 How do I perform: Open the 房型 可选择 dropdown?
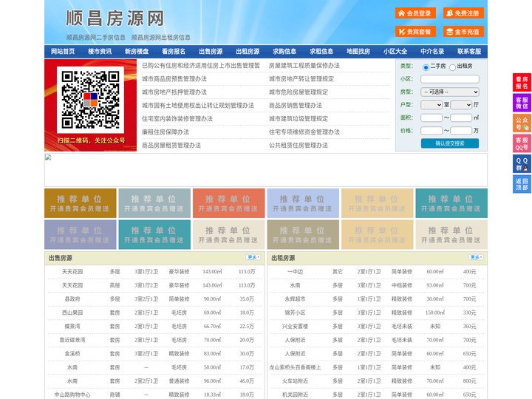(450, 92)
